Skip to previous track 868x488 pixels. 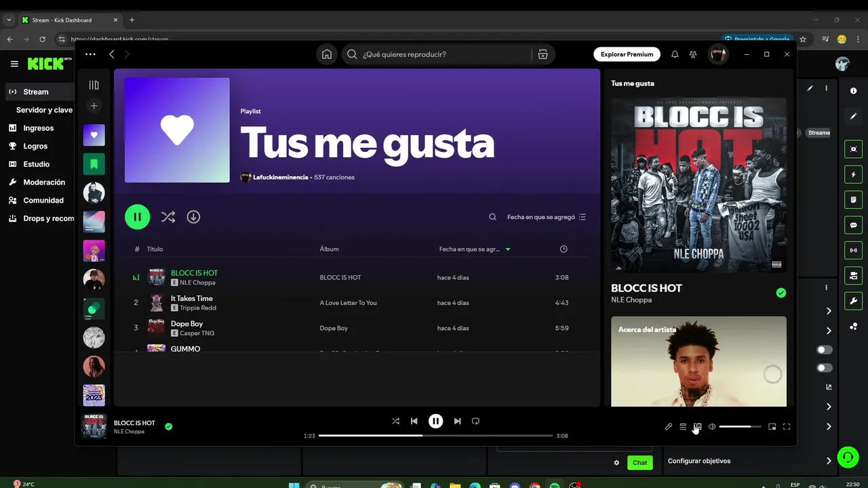414,421
